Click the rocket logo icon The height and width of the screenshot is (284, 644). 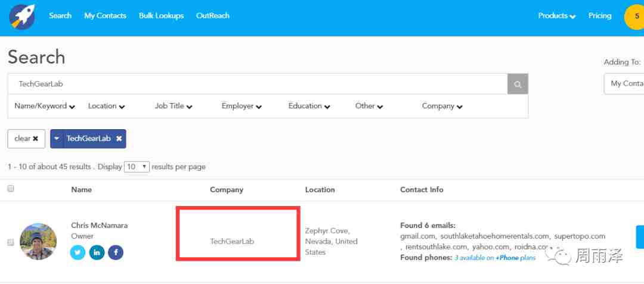coord(22,17)
